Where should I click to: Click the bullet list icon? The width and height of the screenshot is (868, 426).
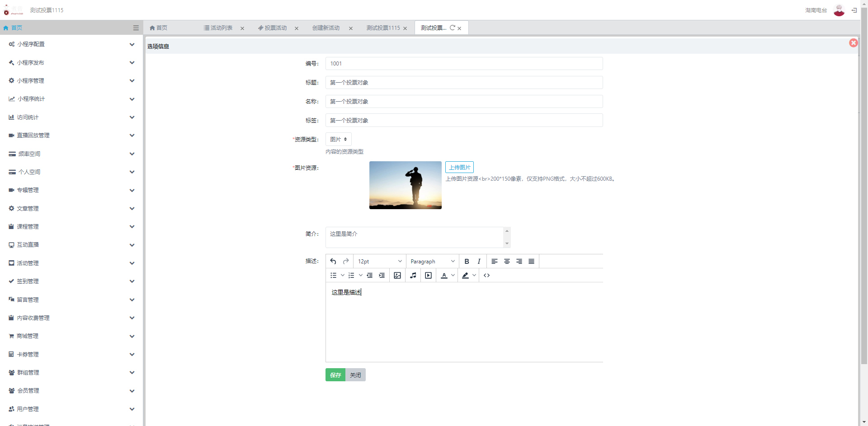[334, 276]
